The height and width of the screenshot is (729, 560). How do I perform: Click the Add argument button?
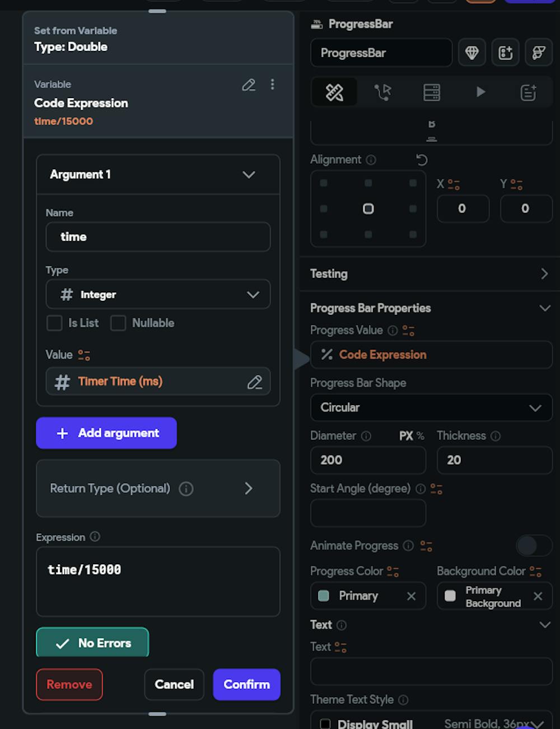pyautogui.click(x=106, y=433)
